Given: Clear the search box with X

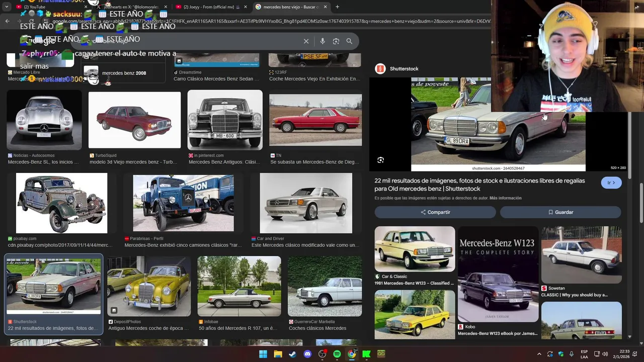Looking at the screenshot, I should click(306, 41).
